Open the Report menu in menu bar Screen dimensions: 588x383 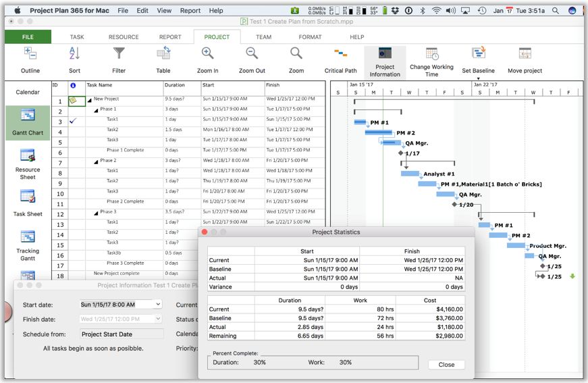point(190,11)
